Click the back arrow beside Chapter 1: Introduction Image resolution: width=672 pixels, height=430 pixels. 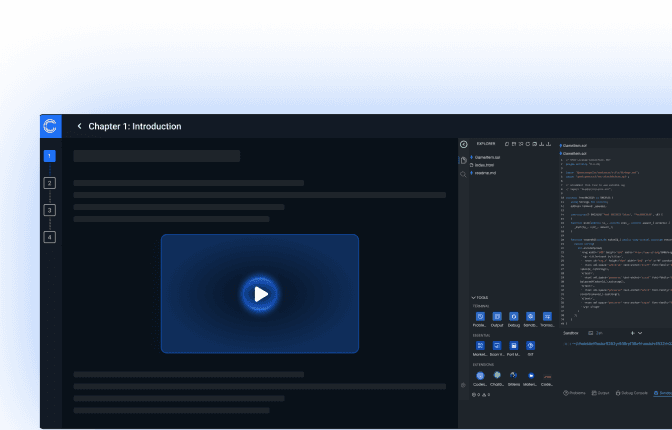80,127
